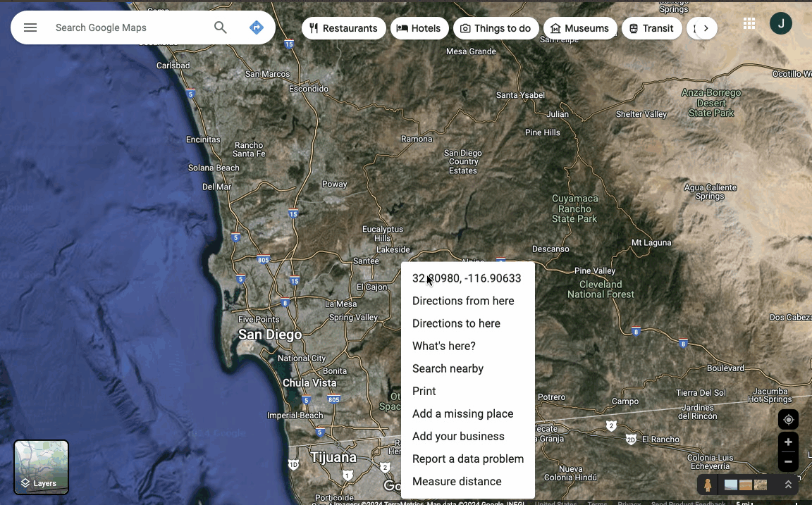Choose Directions from here

pyautogui.click(x=467, y=301)
